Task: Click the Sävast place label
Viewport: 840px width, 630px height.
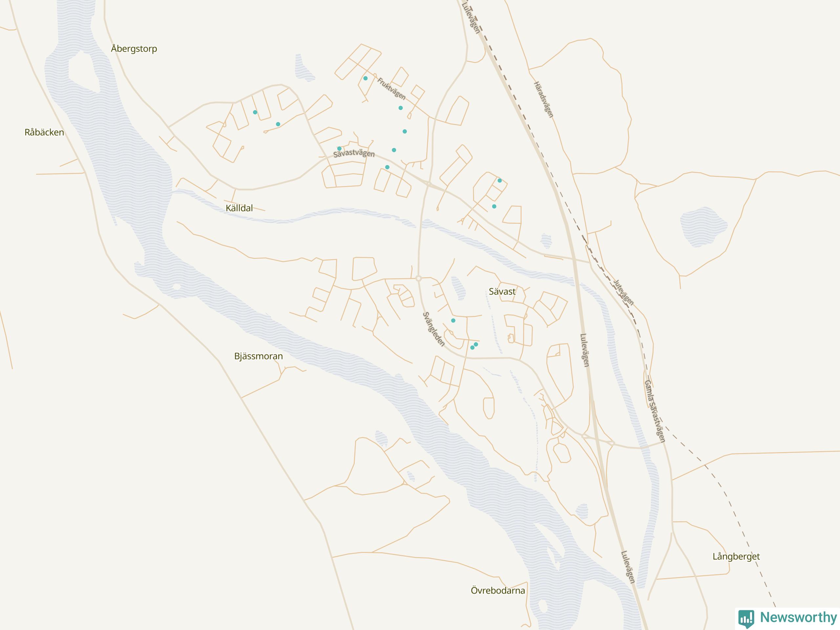Action: 502,291
